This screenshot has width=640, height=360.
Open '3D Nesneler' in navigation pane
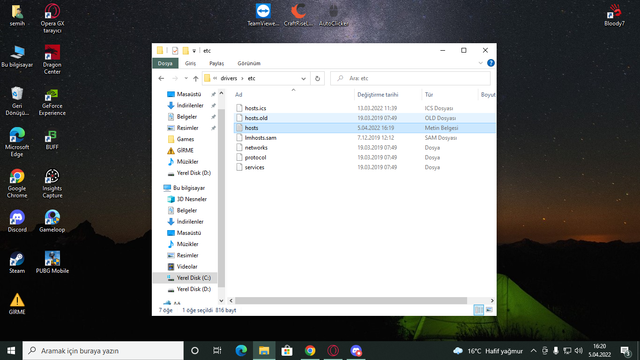191,199
